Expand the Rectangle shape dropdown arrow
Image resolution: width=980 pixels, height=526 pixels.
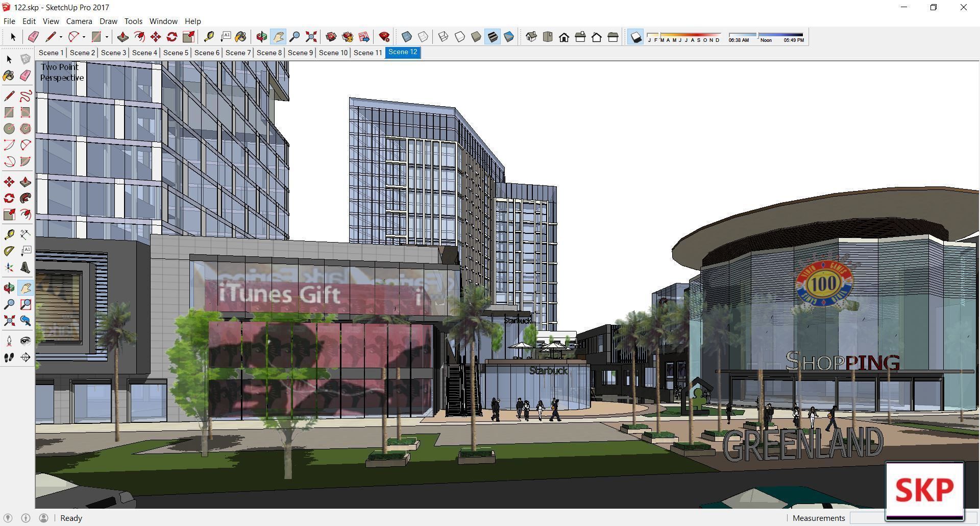(x=107, y=37)
